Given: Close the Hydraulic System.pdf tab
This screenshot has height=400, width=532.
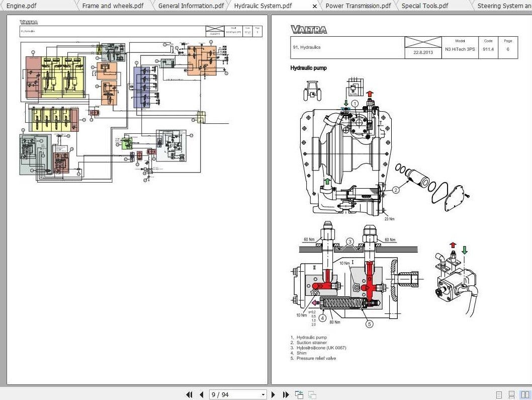Looking at the screenshot, I should click(314, 6).
